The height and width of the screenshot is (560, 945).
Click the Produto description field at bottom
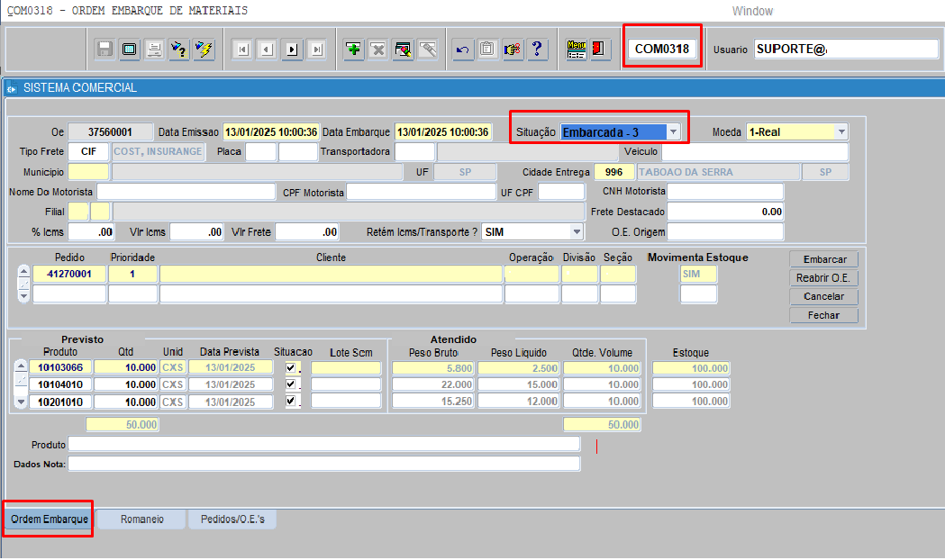click(x=324, y=445)
